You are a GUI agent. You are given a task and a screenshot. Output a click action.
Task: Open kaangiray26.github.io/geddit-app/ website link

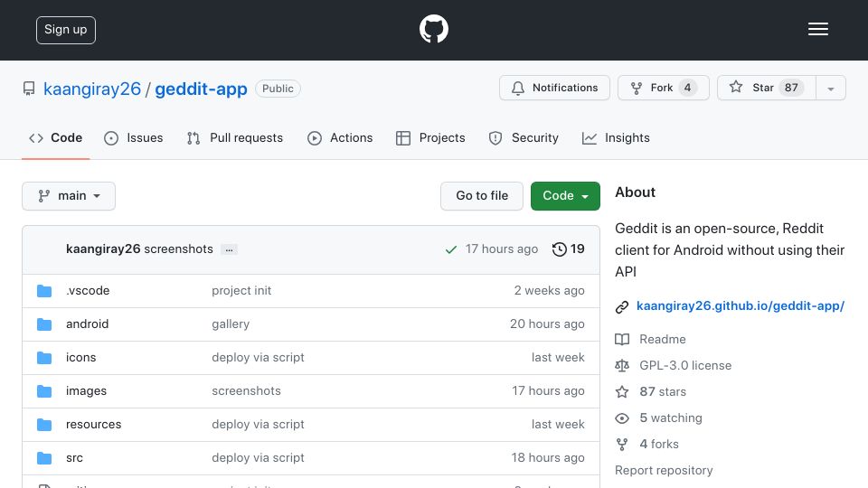(x=741, y=306)
